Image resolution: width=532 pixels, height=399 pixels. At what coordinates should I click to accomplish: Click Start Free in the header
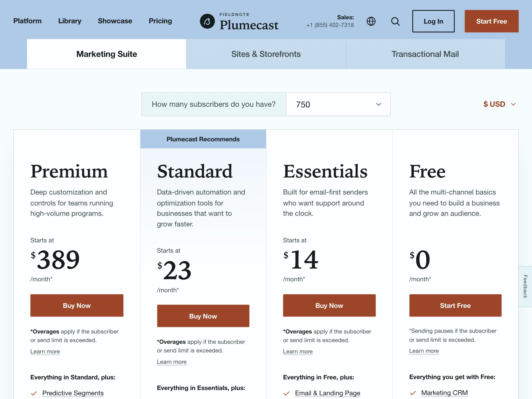tap(491, 21)
